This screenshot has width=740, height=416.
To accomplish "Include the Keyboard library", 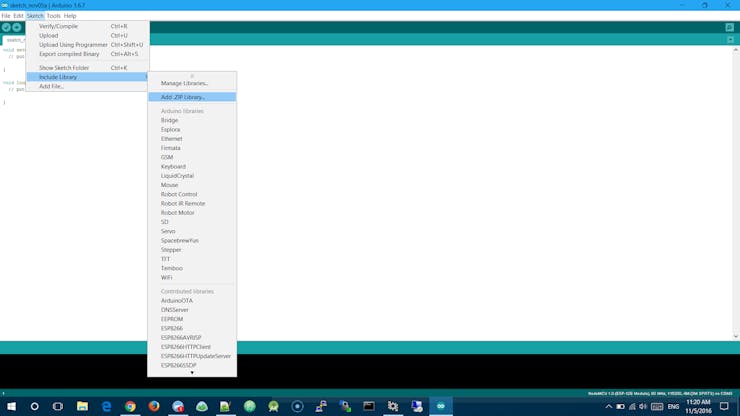I will pyautogui.click(x=192, y=167).
